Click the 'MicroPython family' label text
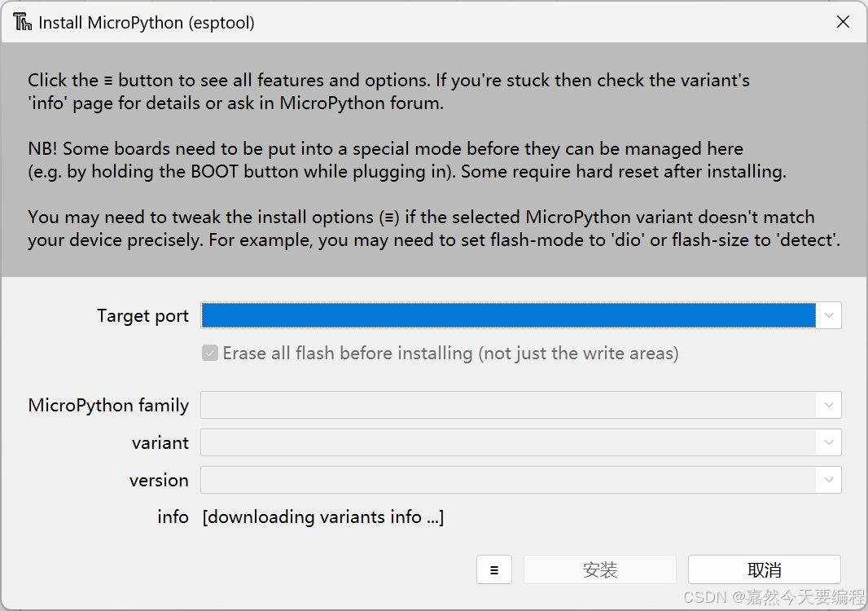Screen dimensions: 868x611 point(108,405)
